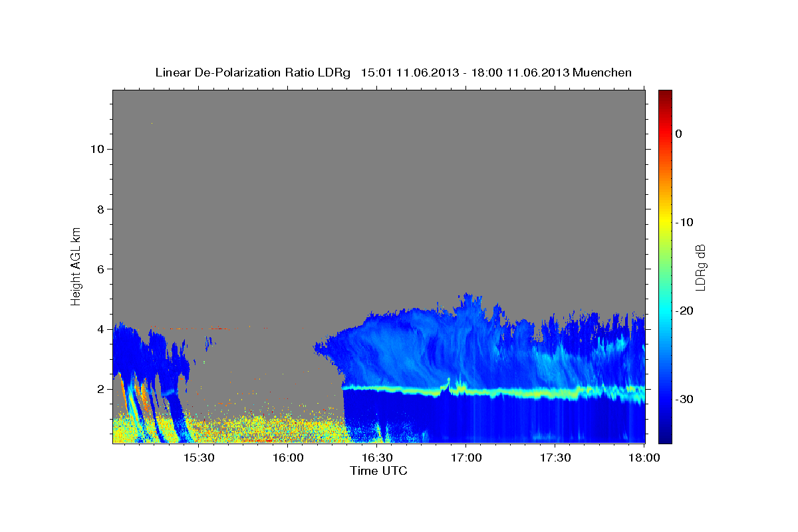Click the height label 2 on y-axis

pos(99,389)
